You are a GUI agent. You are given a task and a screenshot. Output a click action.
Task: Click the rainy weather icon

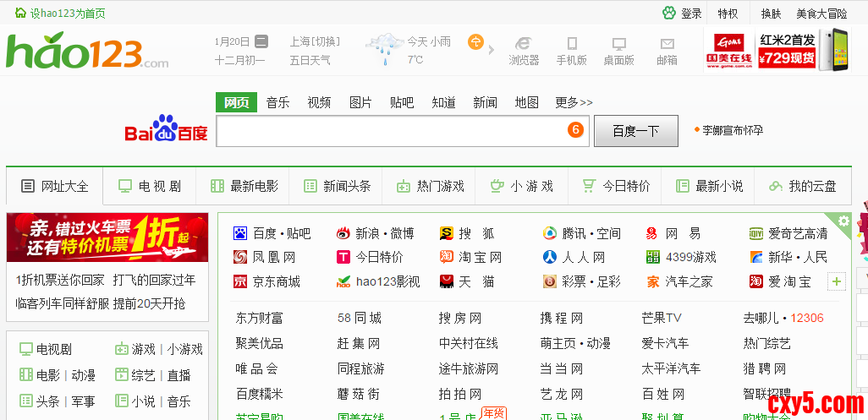(385, 50)
